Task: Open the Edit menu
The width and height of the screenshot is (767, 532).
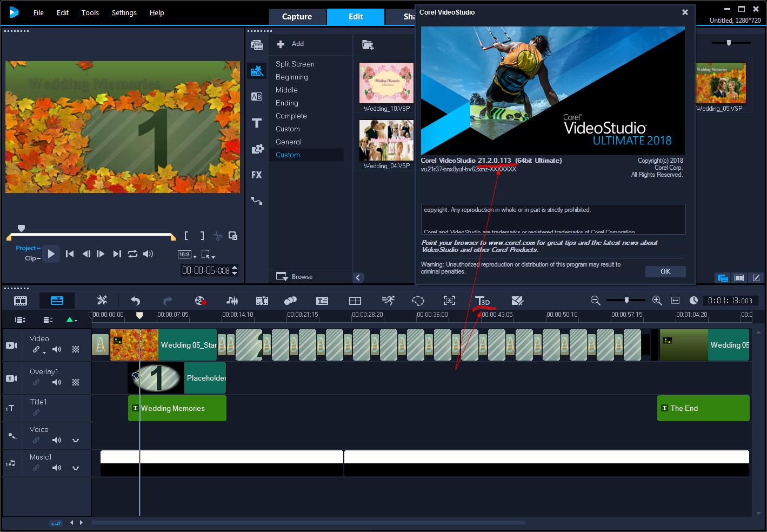Action: (x=63, y=12)
